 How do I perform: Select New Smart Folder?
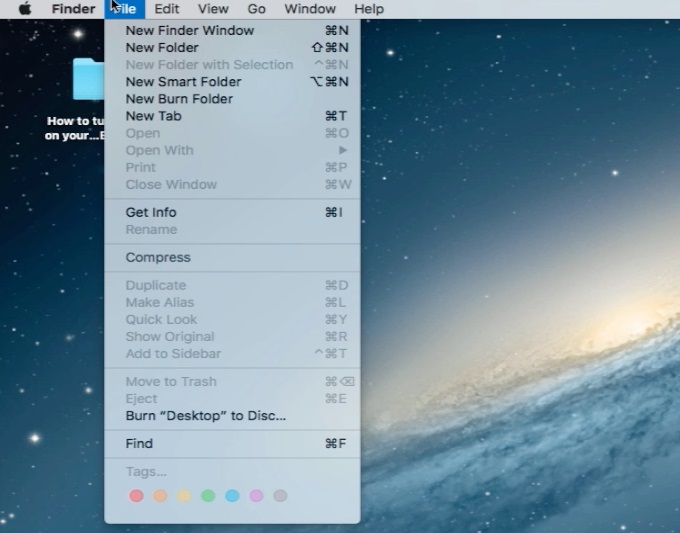click(232, 82)
